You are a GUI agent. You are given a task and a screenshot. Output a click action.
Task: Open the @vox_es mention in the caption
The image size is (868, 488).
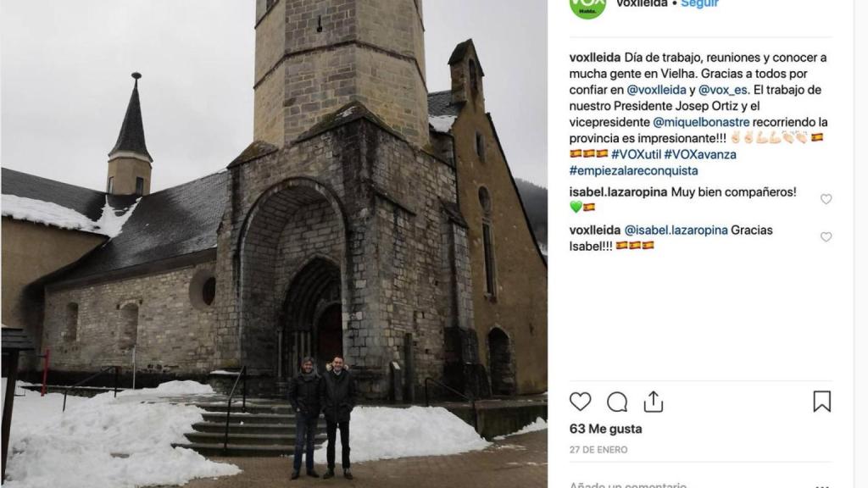722,90
